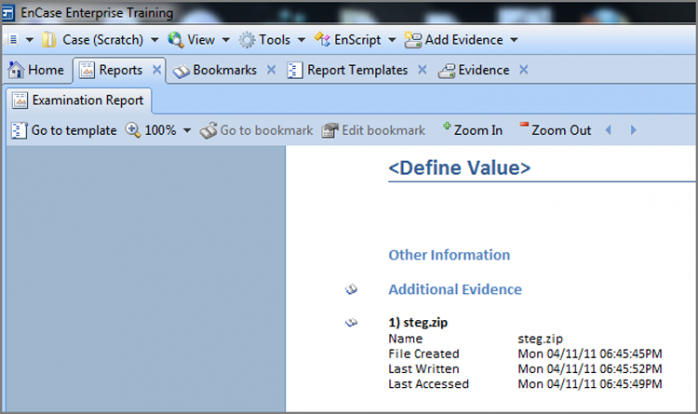The height and width of the screenshot is (414, 698).
Task: Expand the arrow beside the main menu icon
Action: point(29,40)
